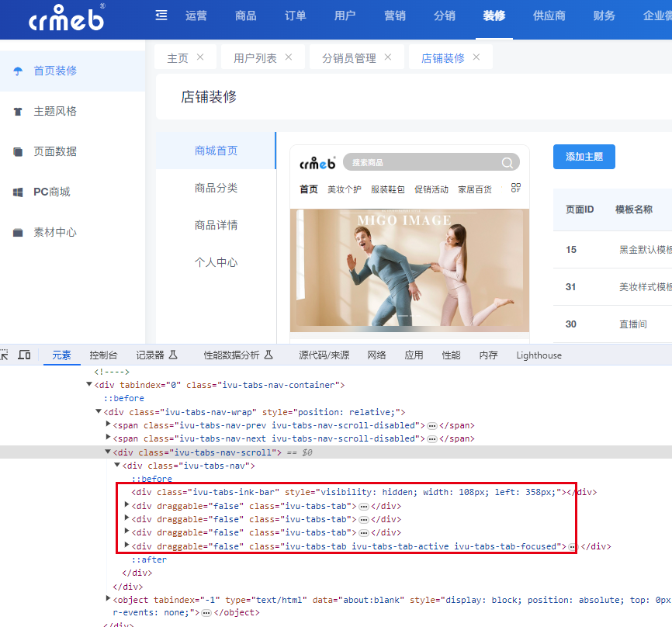Open the DevTools 控制台 tab

[x=103, y=355]
